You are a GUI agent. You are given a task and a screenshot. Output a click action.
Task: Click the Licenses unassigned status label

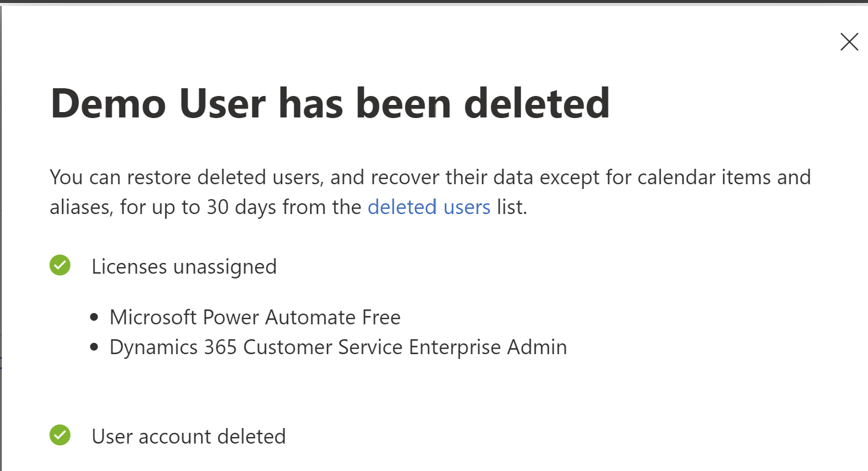tap(184, 267)
